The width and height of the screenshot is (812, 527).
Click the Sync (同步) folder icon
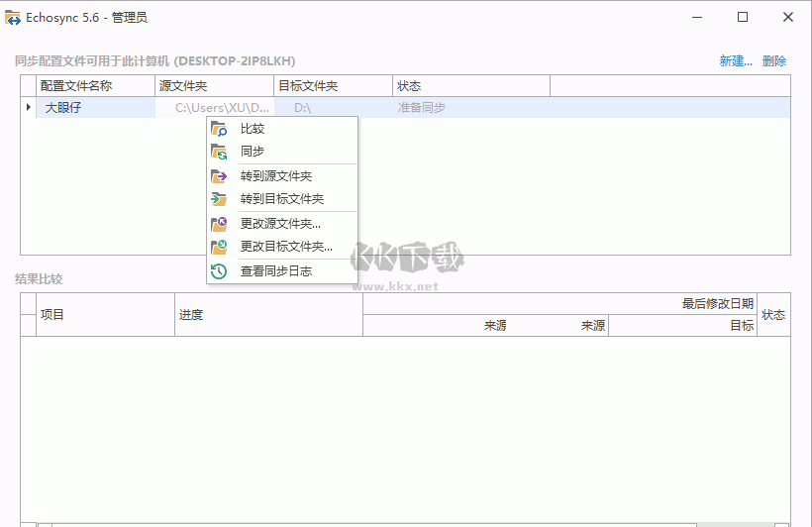click(219, 152)
